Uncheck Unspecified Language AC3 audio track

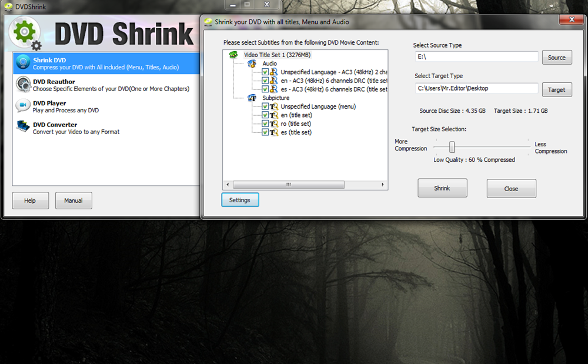[x=265, y=72]
